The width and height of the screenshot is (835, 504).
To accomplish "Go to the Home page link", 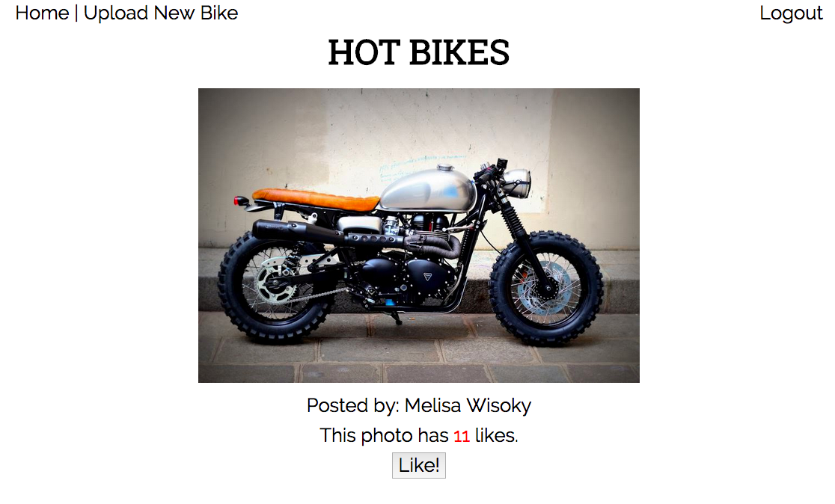I will pyautogui.click(x=42, y=13).
